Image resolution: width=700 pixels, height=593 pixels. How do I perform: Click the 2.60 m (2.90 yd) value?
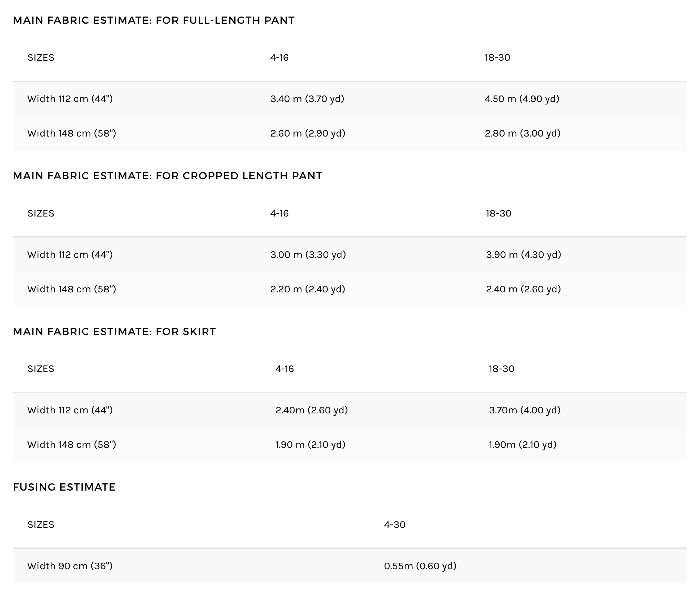click(x=308, y=133)
